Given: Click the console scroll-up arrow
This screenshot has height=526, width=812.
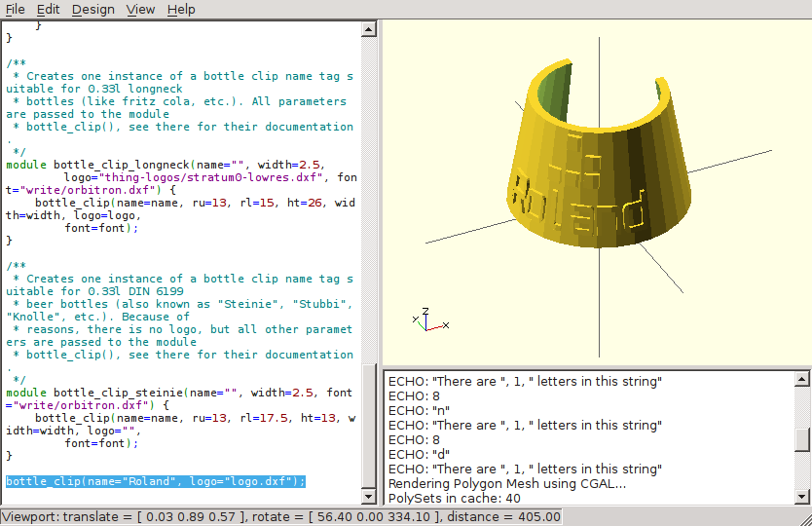Looking at the screenshot, I should pos(801,379).
